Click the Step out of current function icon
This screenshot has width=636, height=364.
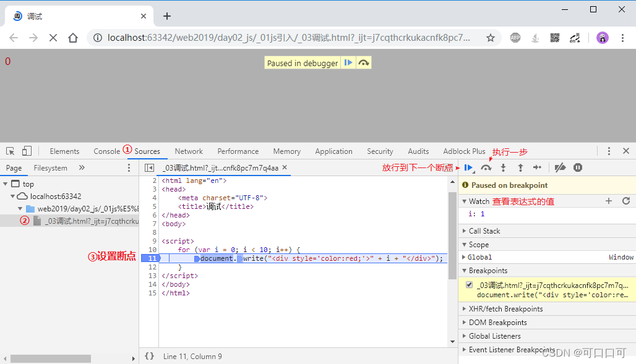tap(521, 167)
